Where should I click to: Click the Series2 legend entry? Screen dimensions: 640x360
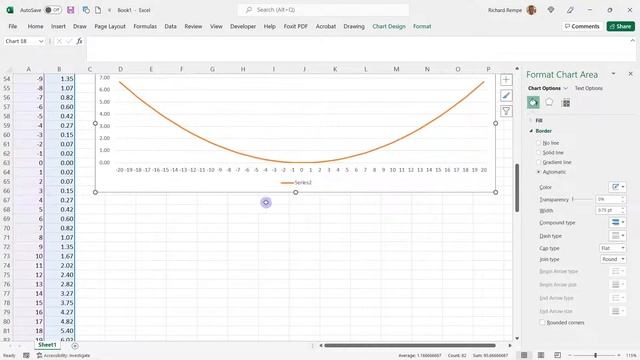tap(296, 182)
